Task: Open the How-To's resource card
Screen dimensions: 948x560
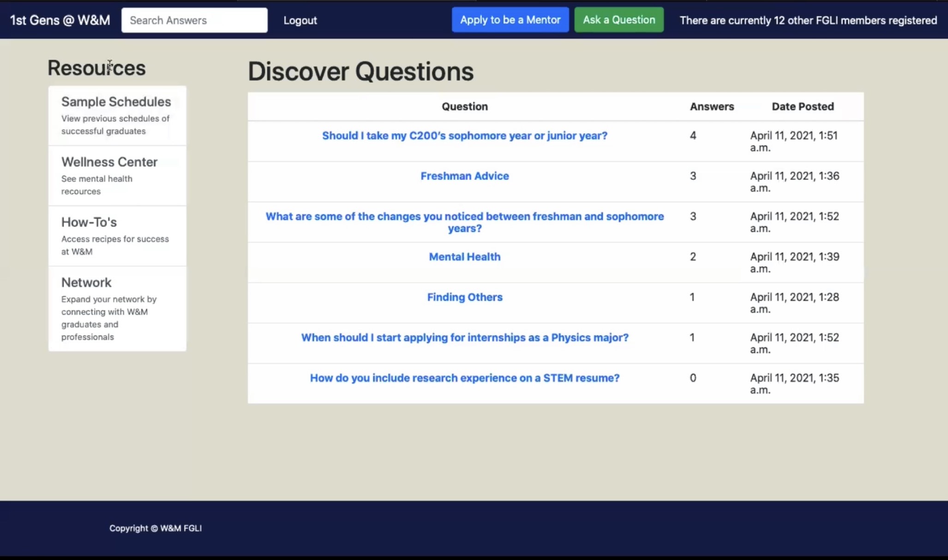Action: point(116,236)
